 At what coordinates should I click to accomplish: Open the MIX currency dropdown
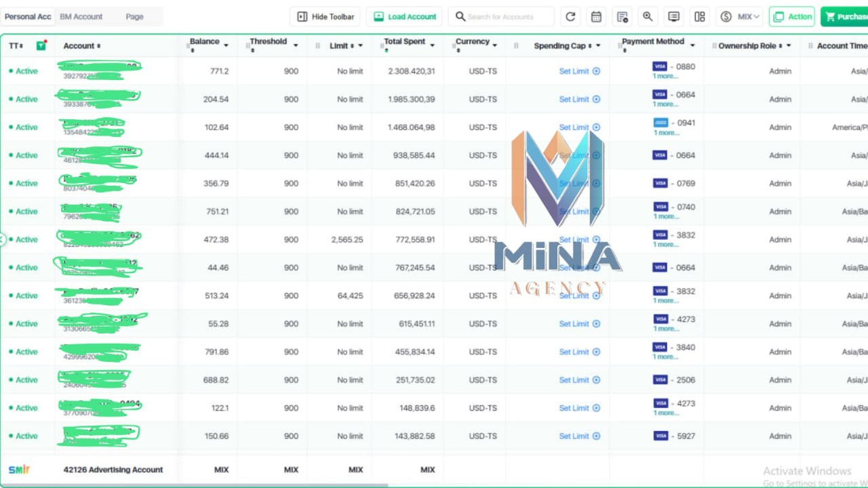tap(740, 17)
